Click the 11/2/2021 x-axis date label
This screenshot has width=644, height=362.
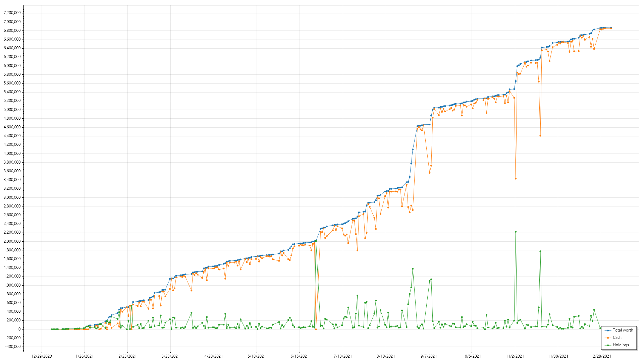(x=515, y=356)
